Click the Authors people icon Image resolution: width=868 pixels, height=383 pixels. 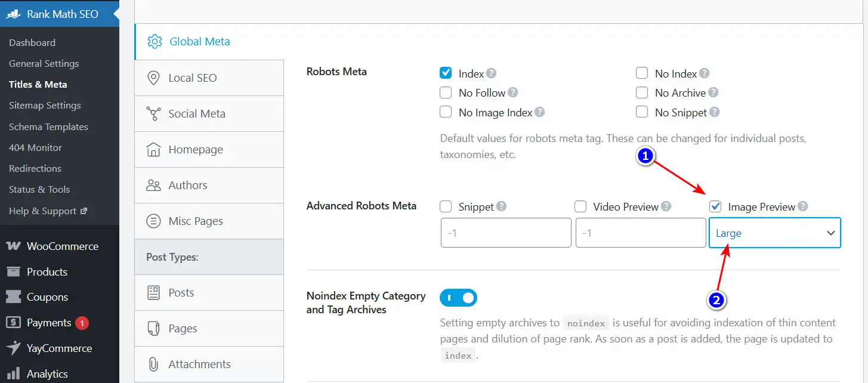coord(154,185)
